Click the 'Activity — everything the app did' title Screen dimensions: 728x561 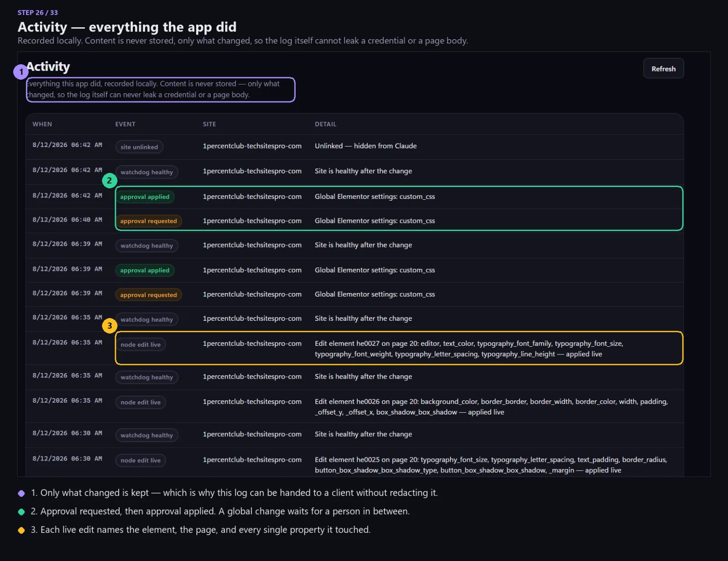(127, 27)
